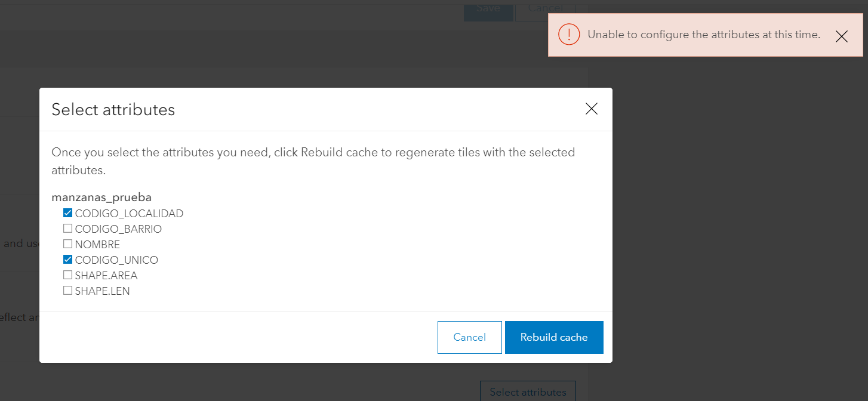This screenshot has width=868, height=401.
Task: Check the NOMBRE attribute
Action: 67,243
